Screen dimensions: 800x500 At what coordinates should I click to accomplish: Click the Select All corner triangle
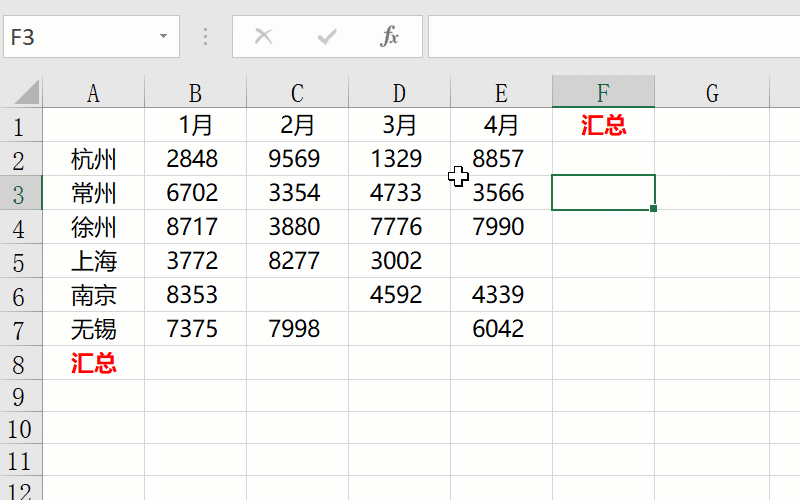click(27, 93)
